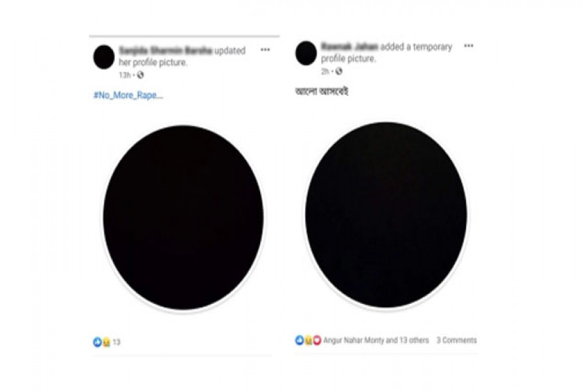Viewport: 588px width, 392px height.
Task: Click Angur Nahar Monty and 13 others
Action: point(376,340)
